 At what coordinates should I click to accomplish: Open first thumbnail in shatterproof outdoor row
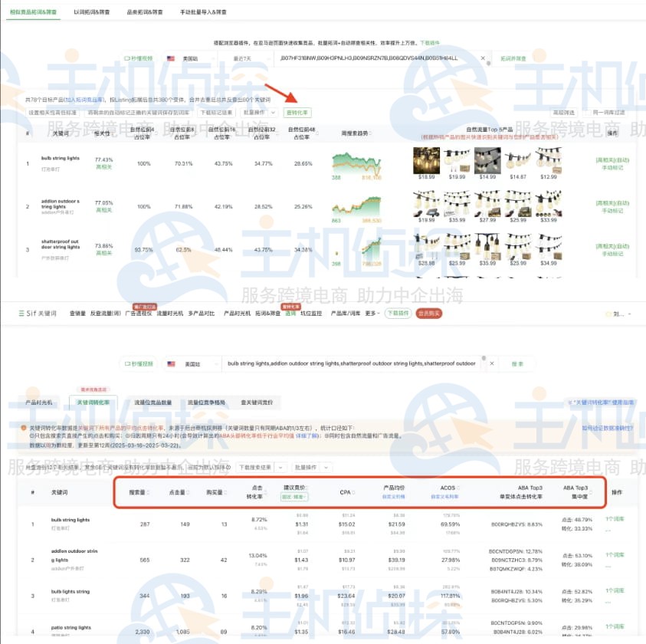pos(426,247)
